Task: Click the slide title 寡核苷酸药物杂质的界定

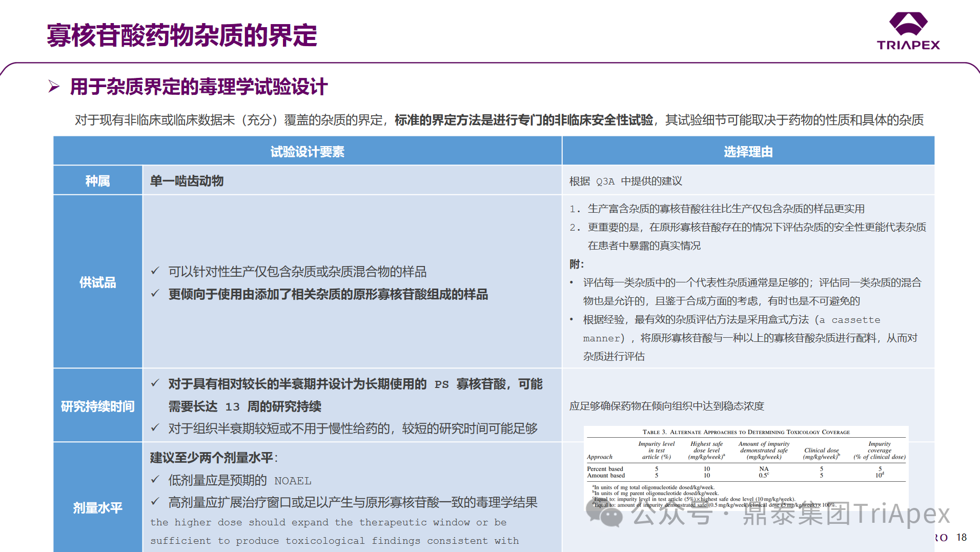Action: [182, 35]
